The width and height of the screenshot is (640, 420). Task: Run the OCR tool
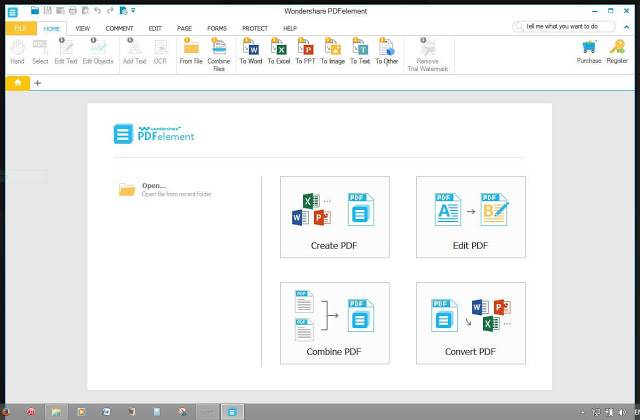tap(160, 52)
